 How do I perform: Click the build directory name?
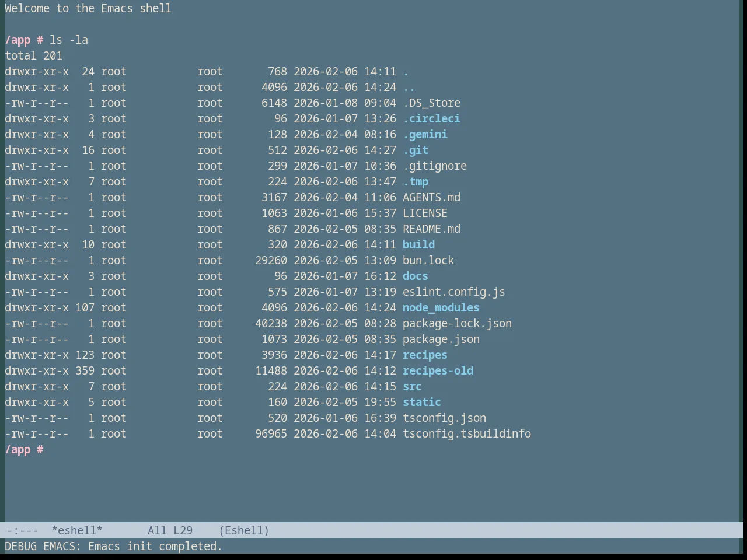418,244
